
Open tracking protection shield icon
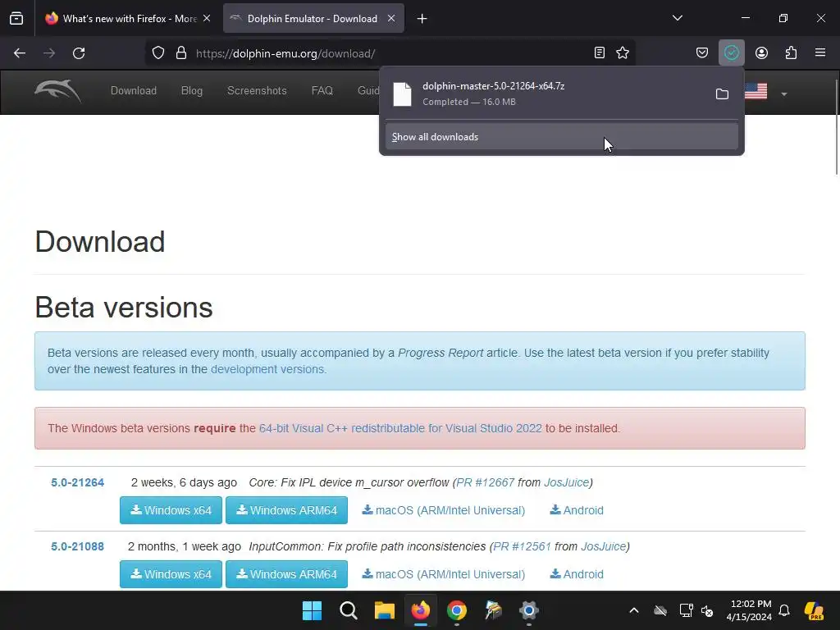pyautogui.click(x=158, y=53)
